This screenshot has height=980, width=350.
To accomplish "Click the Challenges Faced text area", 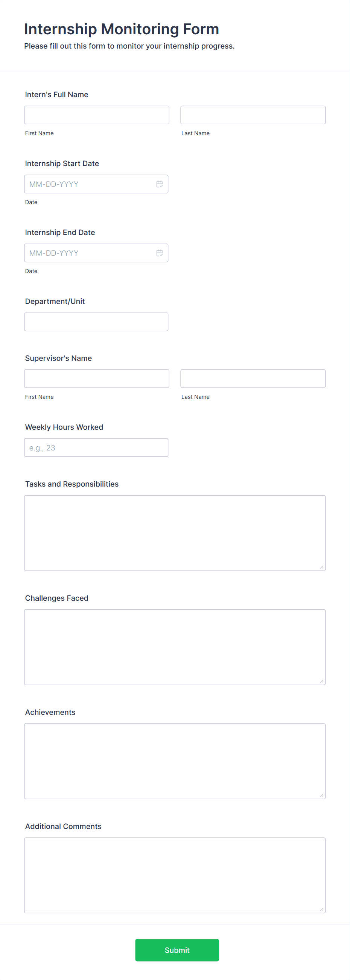I will [x=175, y=647].
